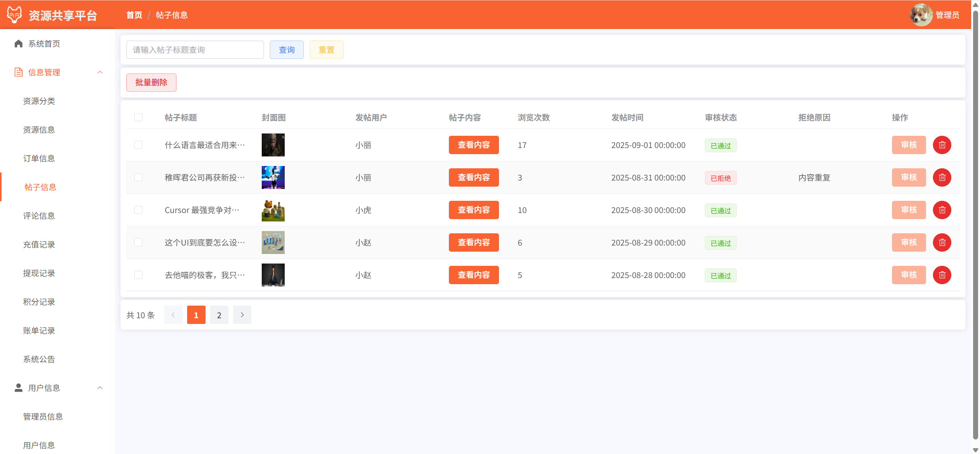This screenshot has height=454, width=980.
Task: Go to next page with right arrow
Action: pos(242,315)
